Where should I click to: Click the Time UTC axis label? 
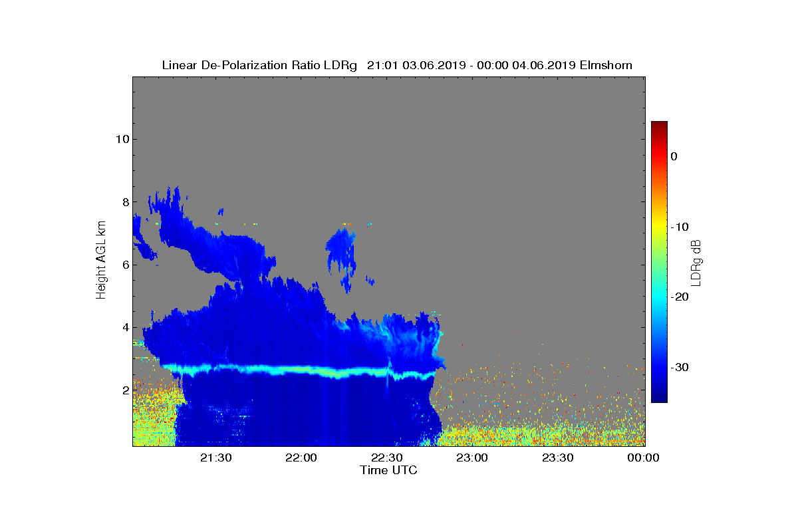coord(388,471)
